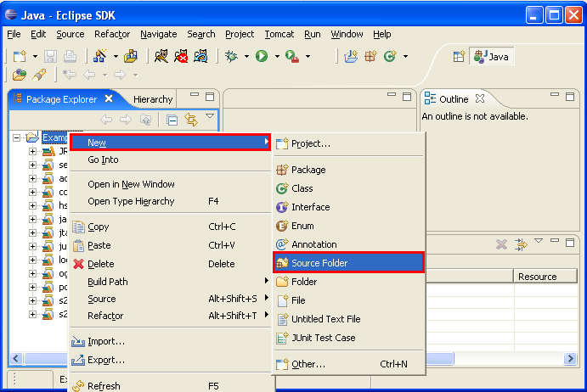
Task: Click the Save toolbar icon
Action: [x=52, y=56]
